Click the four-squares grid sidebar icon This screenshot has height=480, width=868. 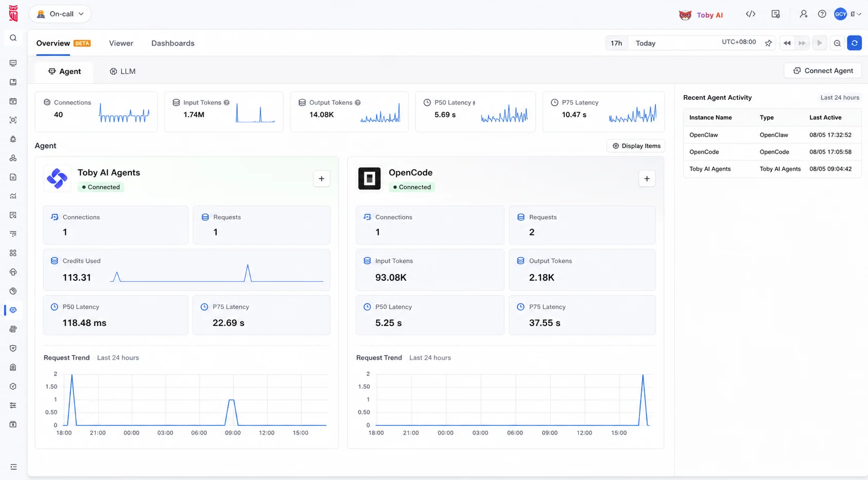click(13, 253)
